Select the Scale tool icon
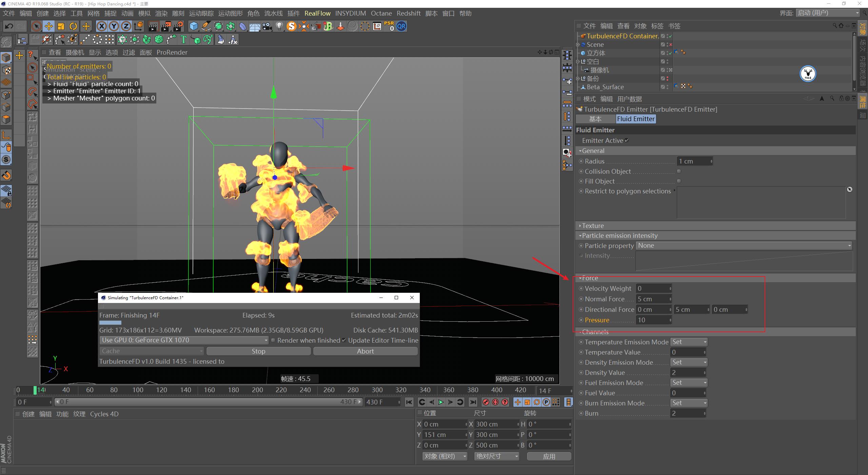 click(x=61, y=26)
